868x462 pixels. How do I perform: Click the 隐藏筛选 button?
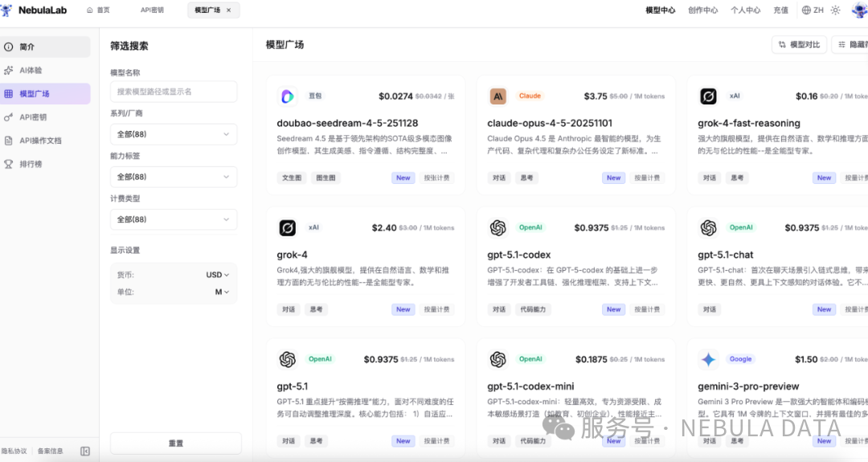(850, 44)
